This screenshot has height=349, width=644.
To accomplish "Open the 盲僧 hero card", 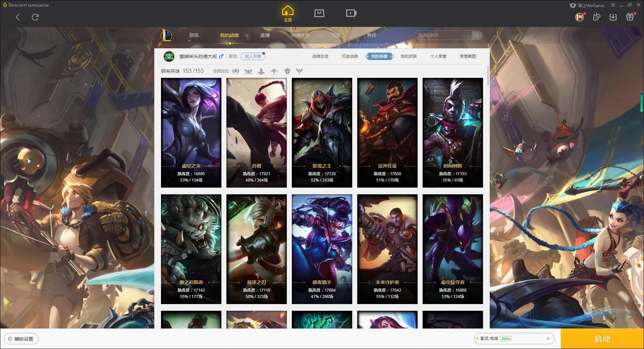I will pyautogui.click(x=257, y=133).
